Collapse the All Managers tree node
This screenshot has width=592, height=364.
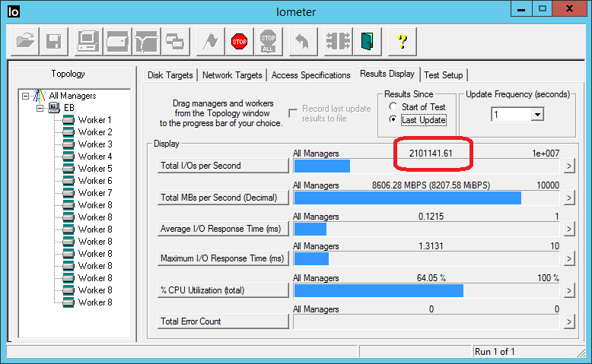26,96
